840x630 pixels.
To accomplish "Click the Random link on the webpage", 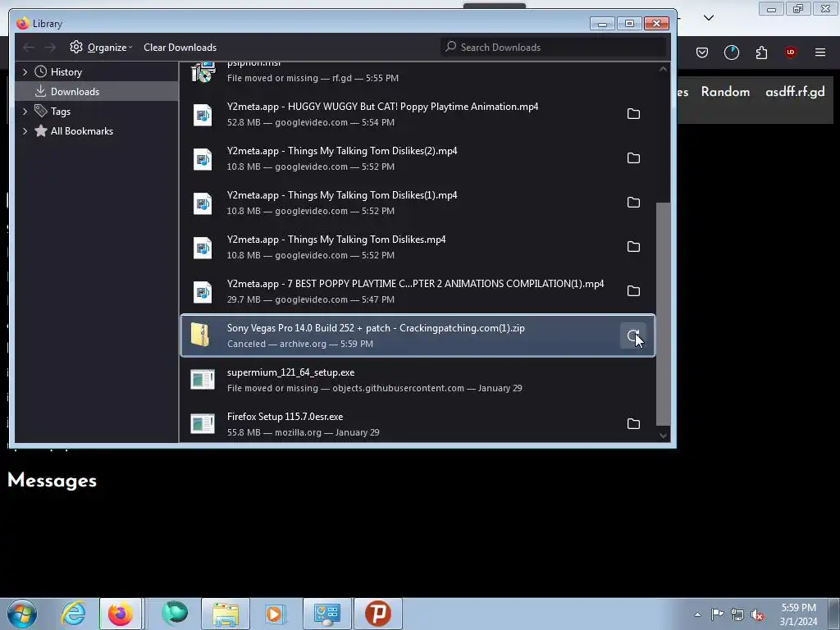I will click(x=725, y=92).
